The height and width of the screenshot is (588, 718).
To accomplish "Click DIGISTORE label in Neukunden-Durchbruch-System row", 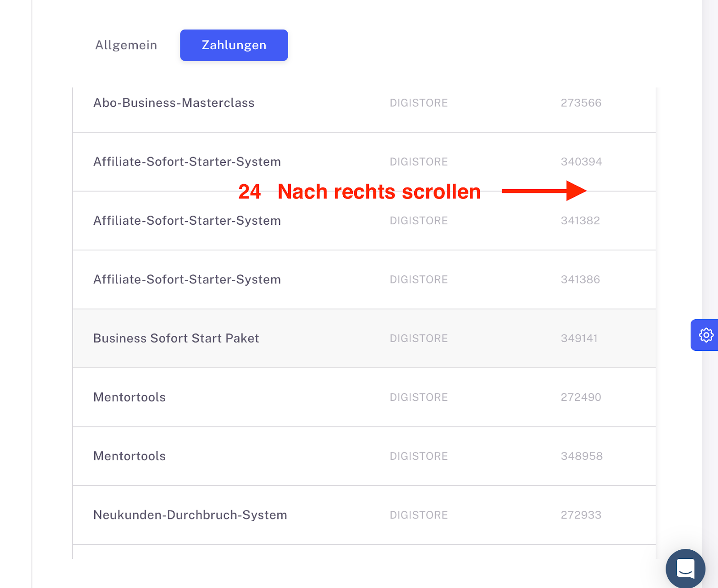I will (419, 515).
